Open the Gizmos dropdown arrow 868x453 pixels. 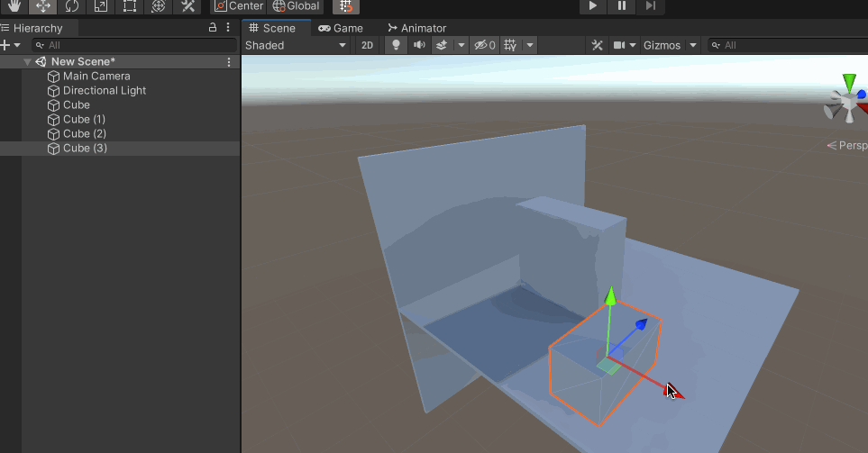coord(693,45)
